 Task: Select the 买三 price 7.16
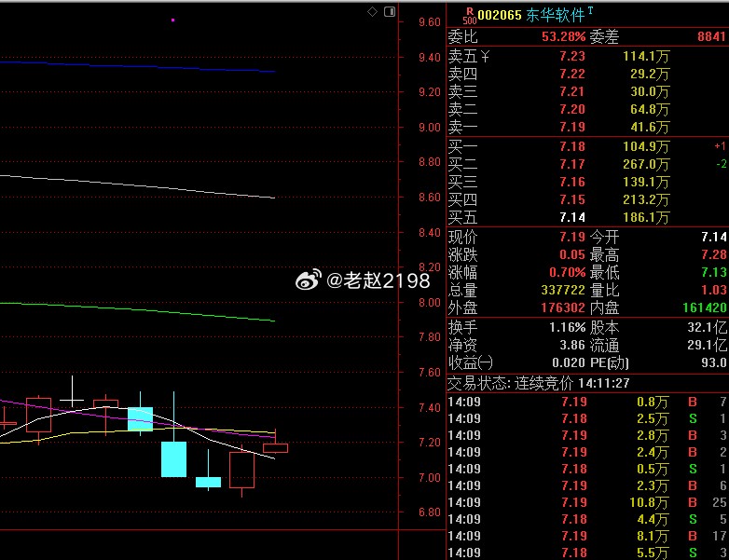point(572,182)
